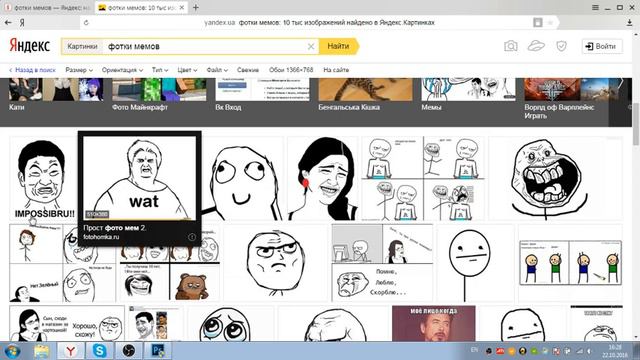Open a new tab with the plus button
The image size is (640, 360).
click(196, 7)
